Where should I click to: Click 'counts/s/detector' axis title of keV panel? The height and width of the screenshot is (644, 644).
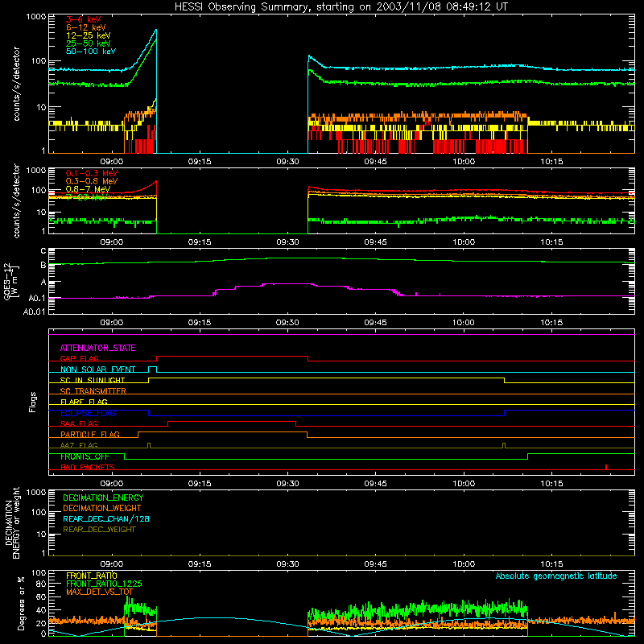pyautogui.click(x=16, y=84)
